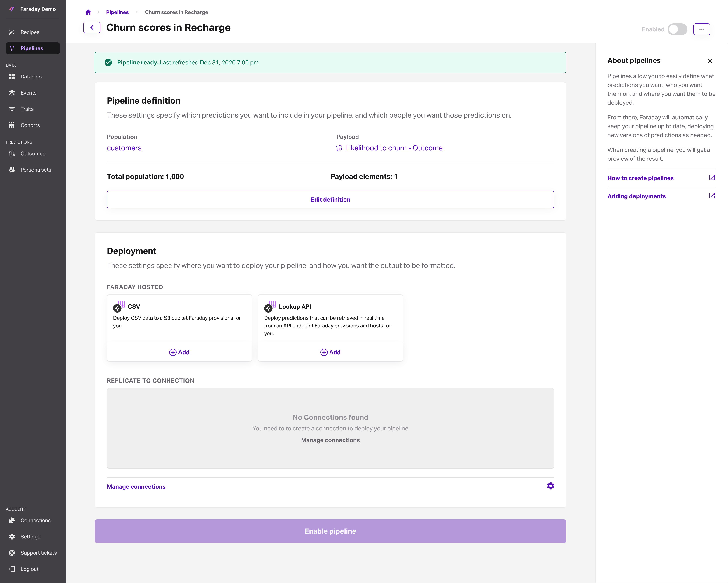Viewport: 728px width, 583px height.
Task: Open the Adding deployments help link
Action: (636, 196)
